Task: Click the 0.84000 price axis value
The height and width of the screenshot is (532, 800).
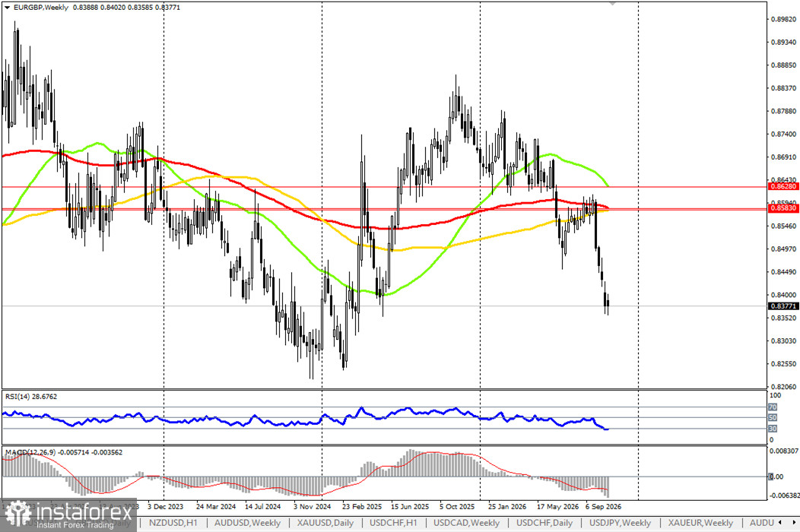Action: pos(783,295)
